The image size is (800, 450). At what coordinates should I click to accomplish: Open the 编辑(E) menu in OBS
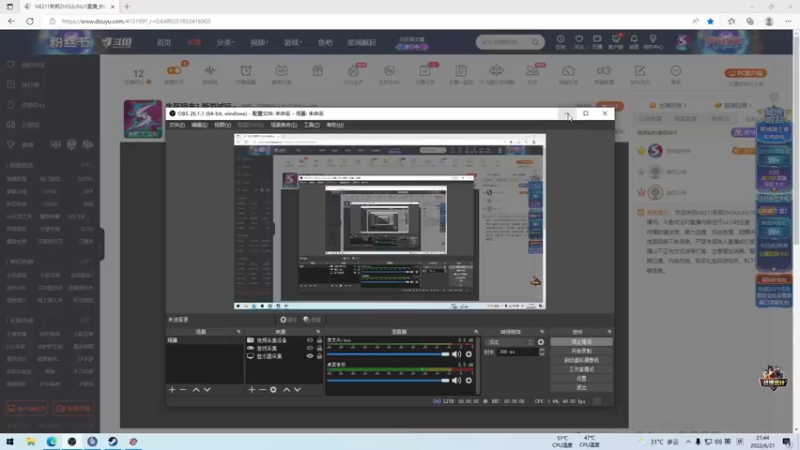tap(199, 125)
